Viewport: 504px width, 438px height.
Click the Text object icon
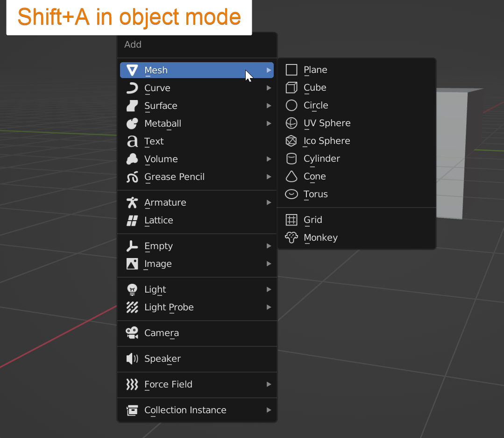(x=132, y=141)
